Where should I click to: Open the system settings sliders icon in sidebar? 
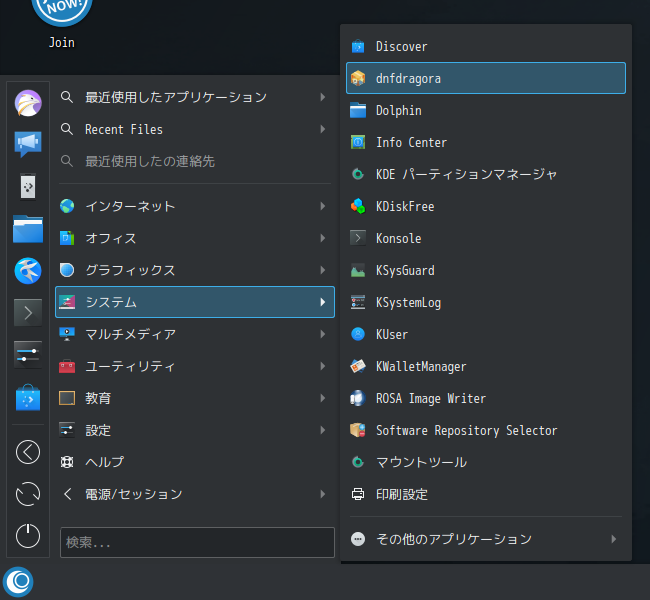click(x=28, y=355)
